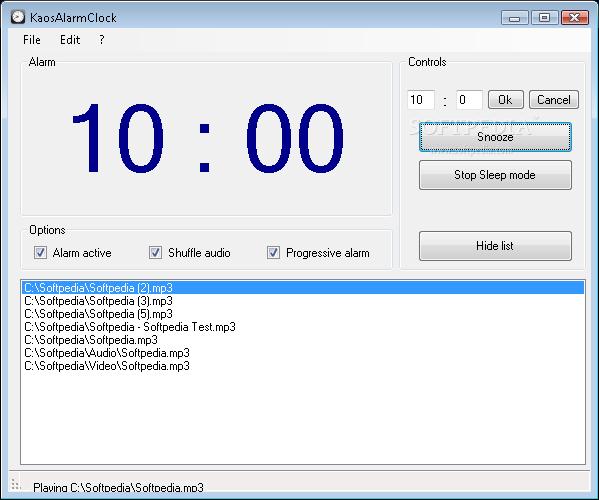This screenshot has height=500, width=599.
Task: Hit the Snooze button
Action: [x=495, y=137]
